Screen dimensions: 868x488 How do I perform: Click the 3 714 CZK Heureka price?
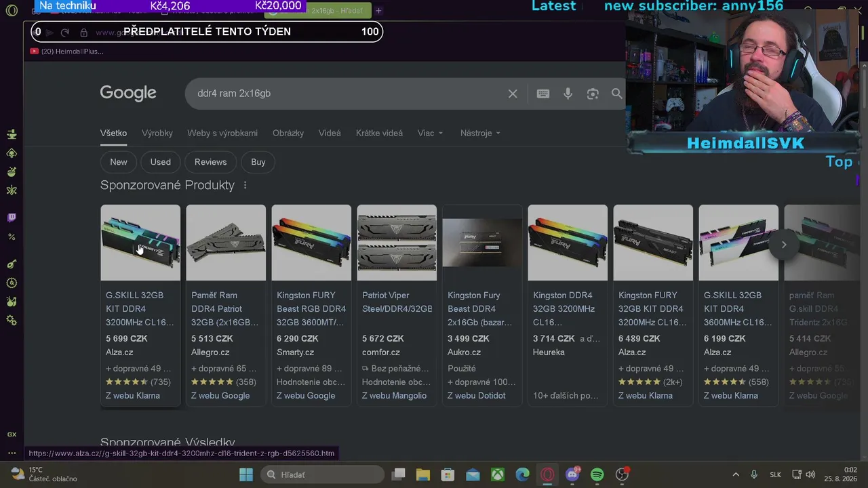coord(554,339)
